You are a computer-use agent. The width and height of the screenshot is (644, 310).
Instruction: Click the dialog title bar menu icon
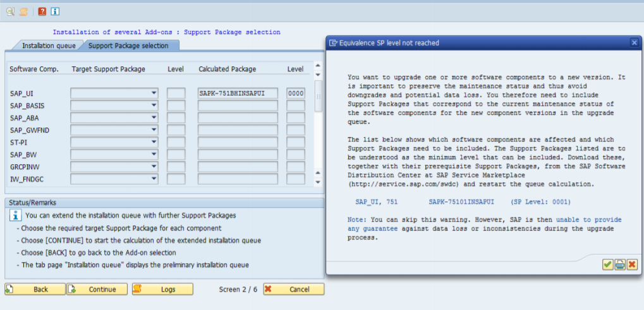pos(334,43)
